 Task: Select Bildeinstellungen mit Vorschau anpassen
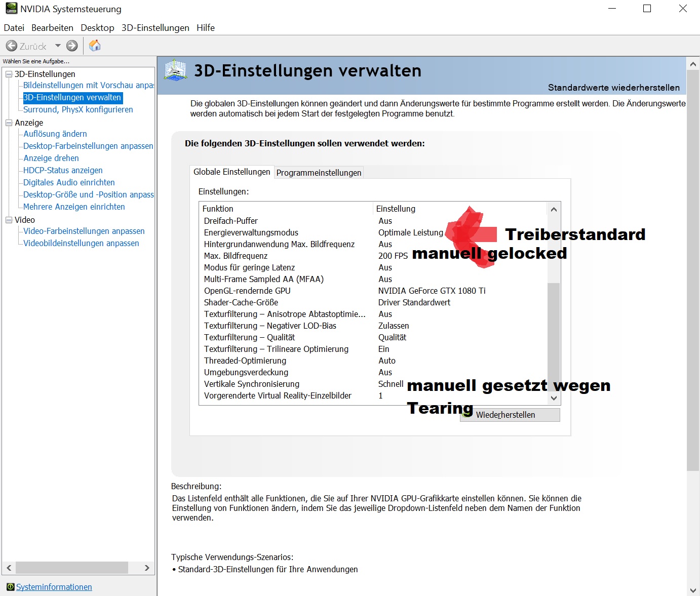[88, 86]
